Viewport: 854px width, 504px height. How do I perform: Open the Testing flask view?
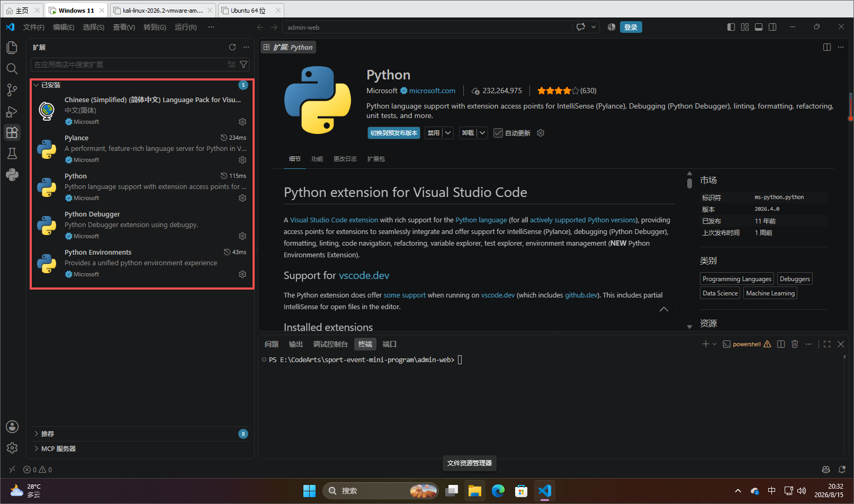pyautogui.click(x=12, y=154)
